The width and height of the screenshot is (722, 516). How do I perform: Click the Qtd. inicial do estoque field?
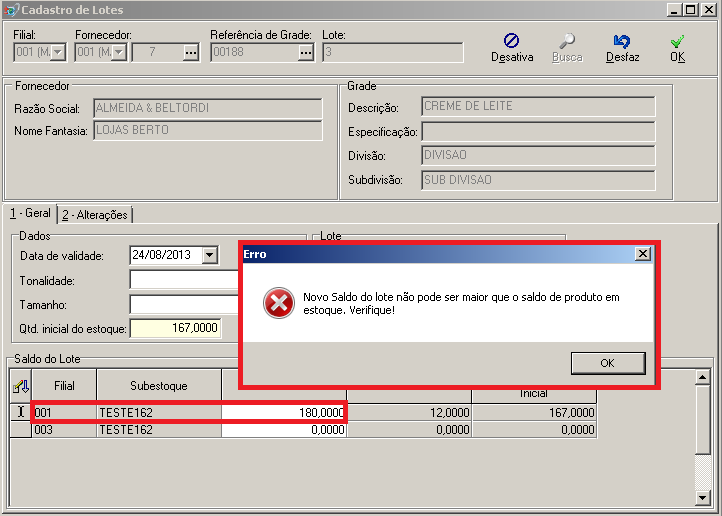(175, 328)
